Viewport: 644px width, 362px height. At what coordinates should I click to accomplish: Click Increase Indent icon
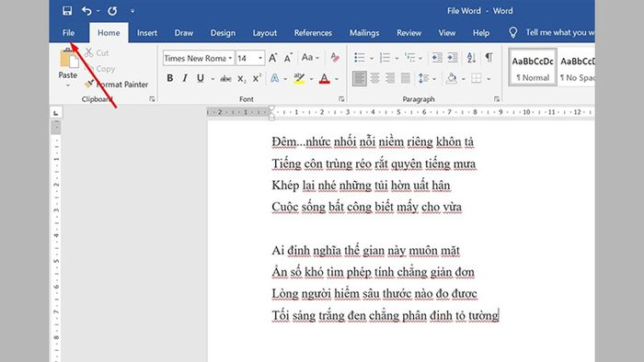click(453, 58)
